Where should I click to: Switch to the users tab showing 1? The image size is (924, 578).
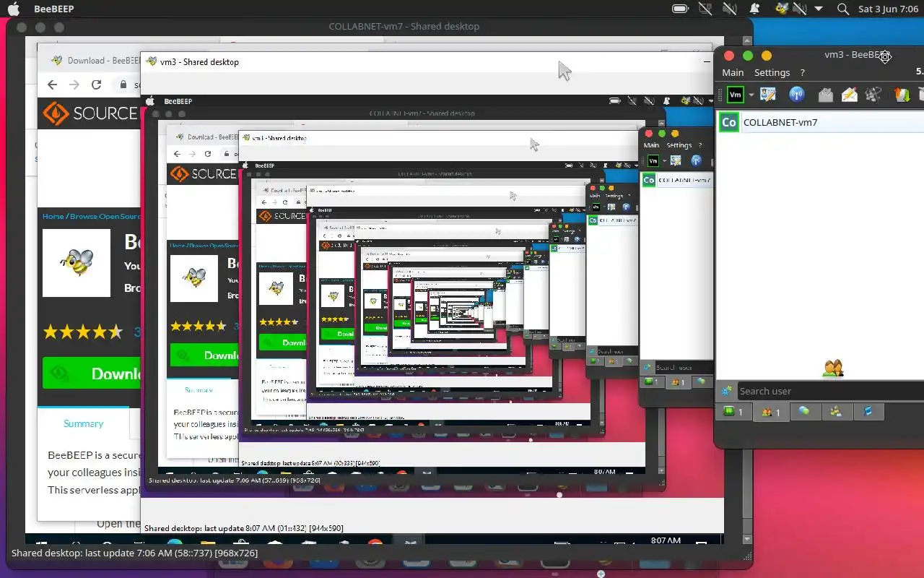click(x=772, y=412)
